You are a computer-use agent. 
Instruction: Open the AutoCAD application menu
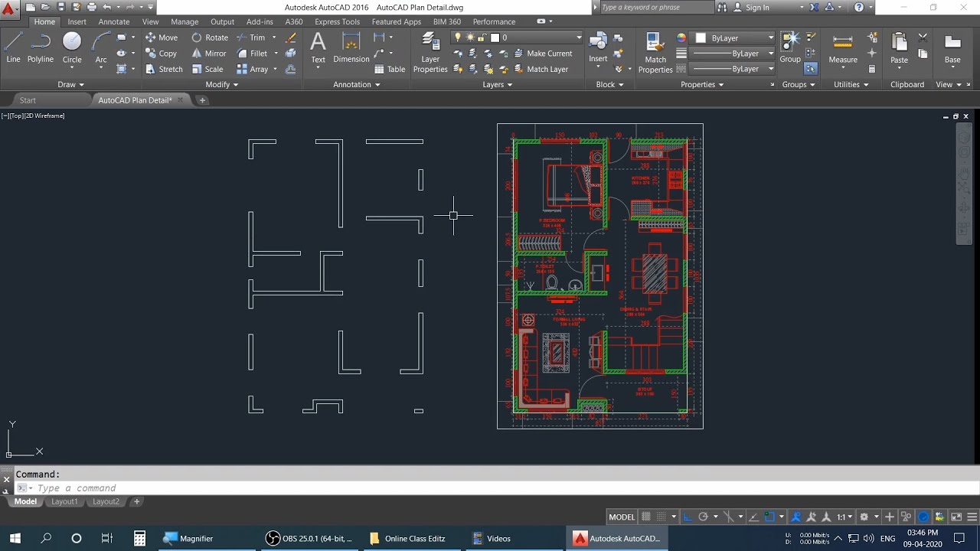[x=9, y=9]
